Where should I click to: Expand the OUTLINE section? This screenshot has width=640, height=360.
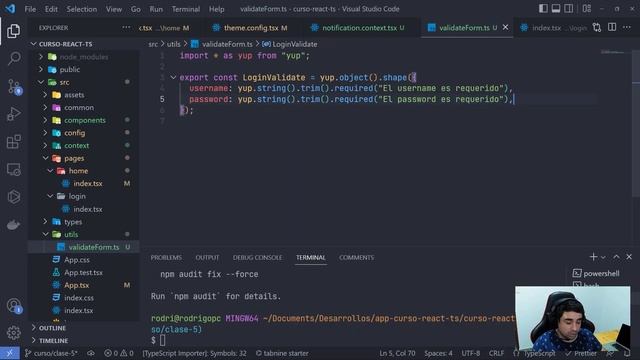point(52,328)
